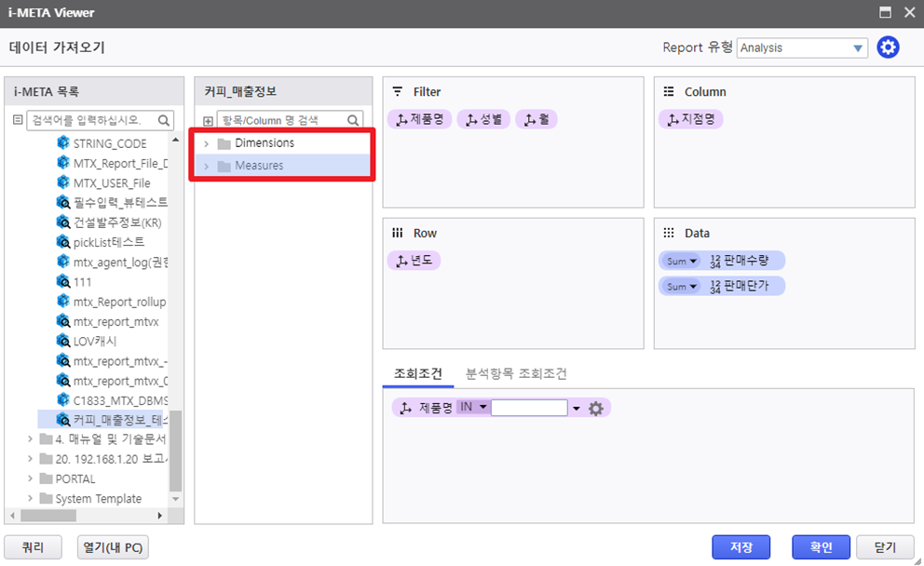Image resolution: width=924 pixels, height=566 pixels.
Task: Click the 쿼리 button
Action: coord(34,547)
